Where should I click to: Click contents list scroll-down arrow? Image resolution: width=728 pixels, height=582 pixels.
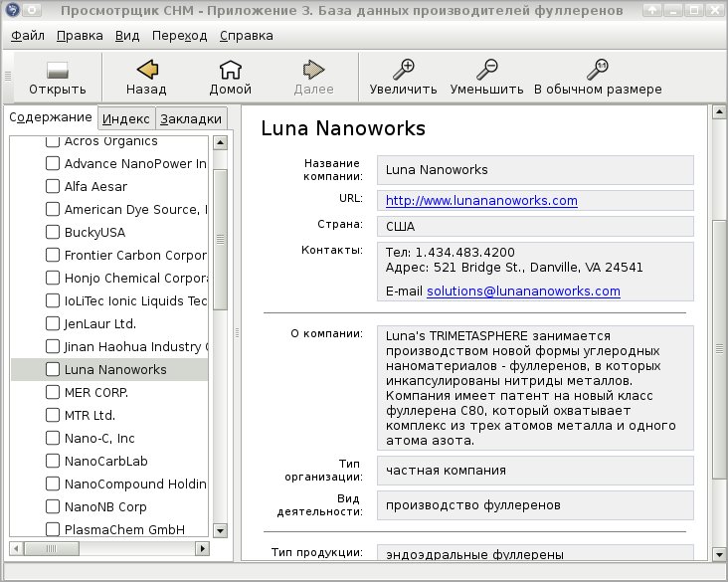(x=220, y=530)
